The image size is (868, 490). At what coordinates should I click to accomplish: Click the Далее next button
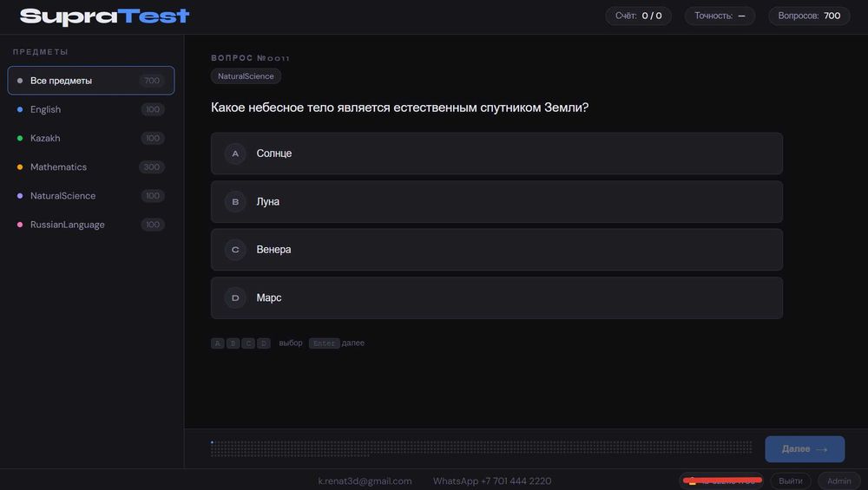(805, 449)
